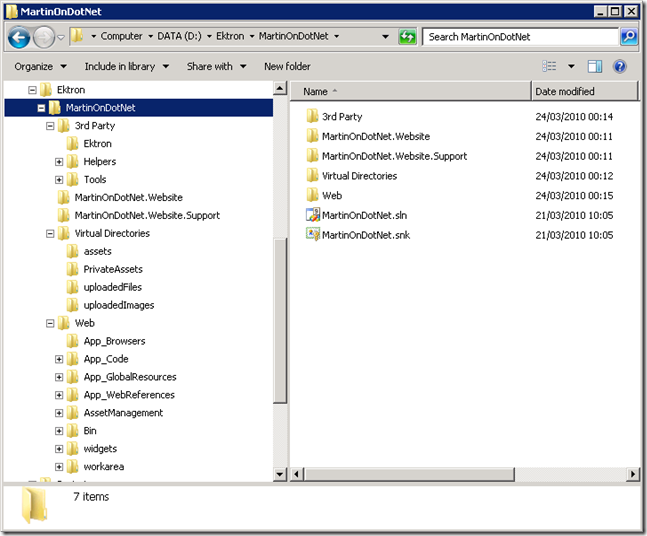Open the view options dropdown arrow
Viewport: 647px width, 536px height.
[571, 66]
